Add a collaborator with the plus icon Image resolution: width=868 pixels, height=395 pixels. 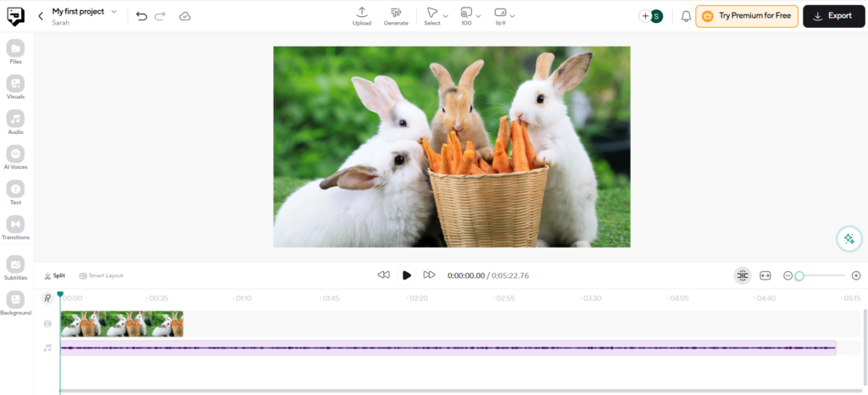645,16
